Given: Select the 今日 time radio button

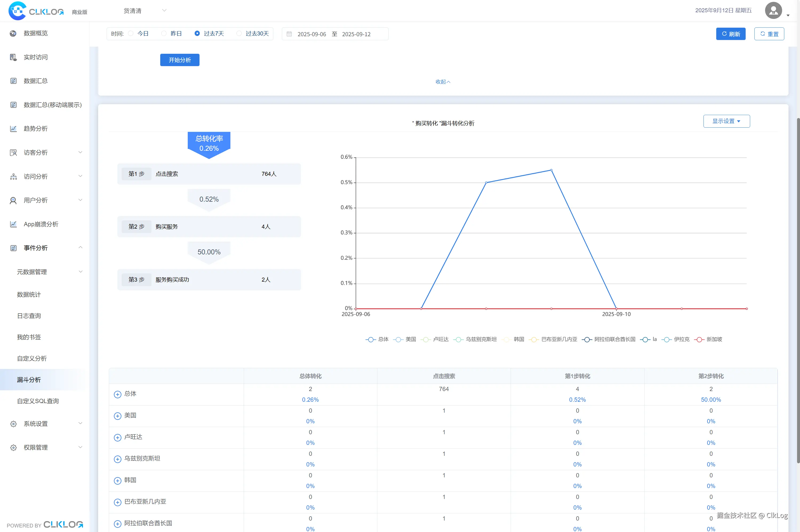Looking at the screenshot, I should pyautogui.click(x=131, y=34).
